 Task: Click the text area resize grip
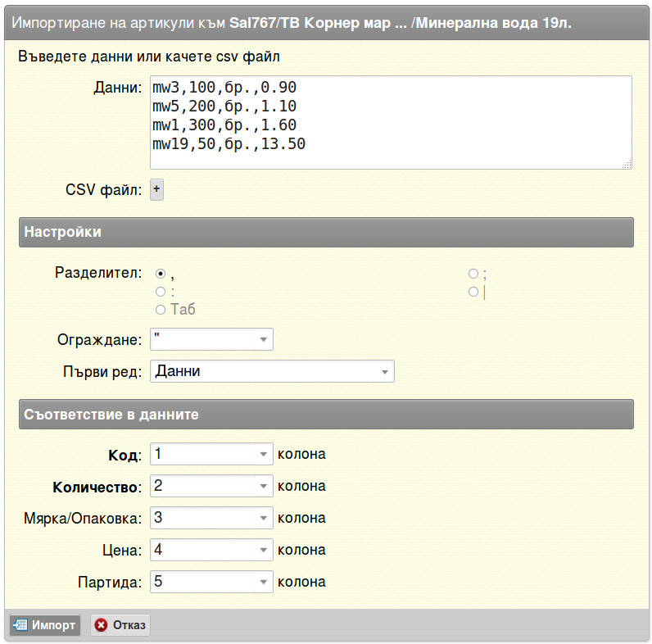tap(627, 164)
